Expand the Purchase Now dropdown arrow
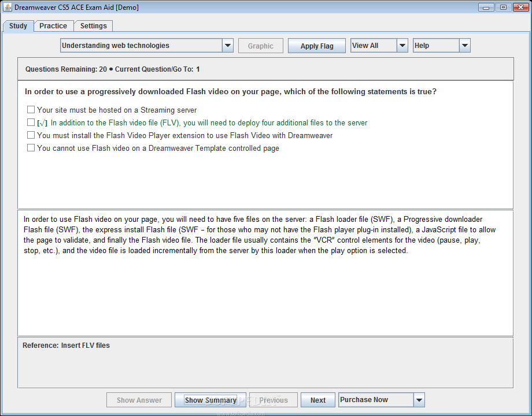Screen dimensions: 532x416 tap(419, 400)
